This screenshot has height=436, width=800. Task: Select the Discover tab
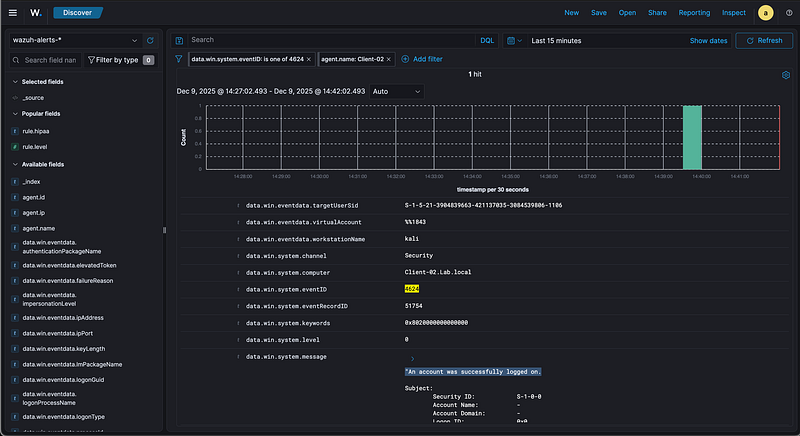(x=78, y=13)
